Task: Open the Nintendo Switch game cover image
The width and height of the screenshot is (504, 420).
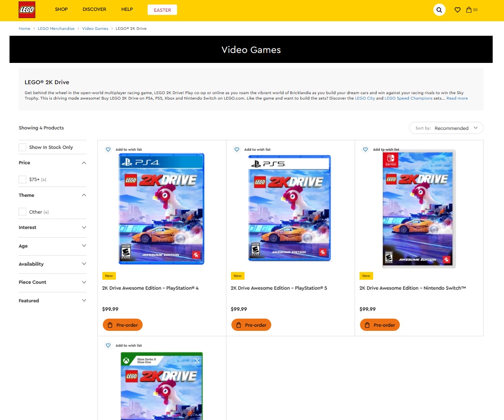Action: click(419, 209)
